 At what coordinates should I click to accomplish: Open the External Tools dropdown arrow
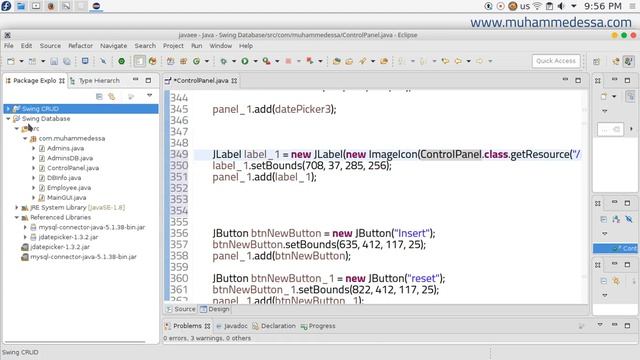[277, 61]
